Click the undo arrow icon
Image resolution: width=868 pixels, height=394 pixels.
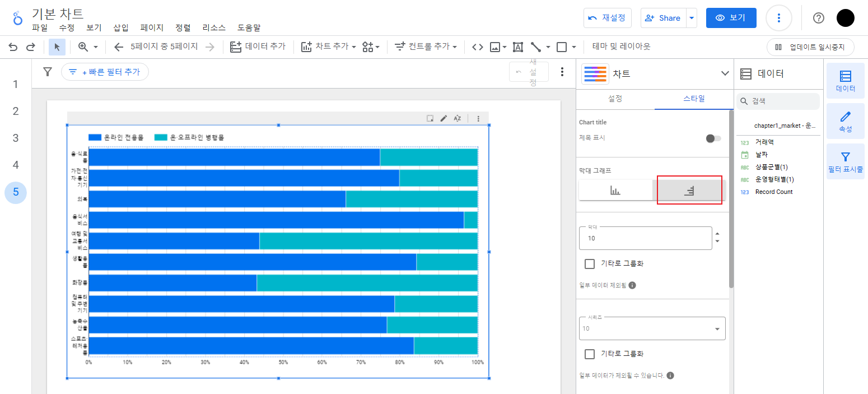coord(13,47)
